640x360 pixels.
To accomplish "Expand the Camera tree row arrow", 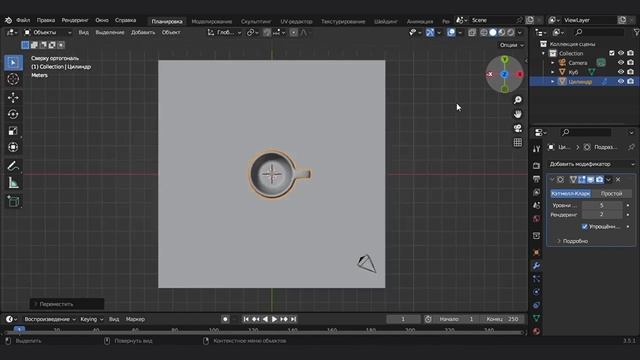I will point(553,62).
